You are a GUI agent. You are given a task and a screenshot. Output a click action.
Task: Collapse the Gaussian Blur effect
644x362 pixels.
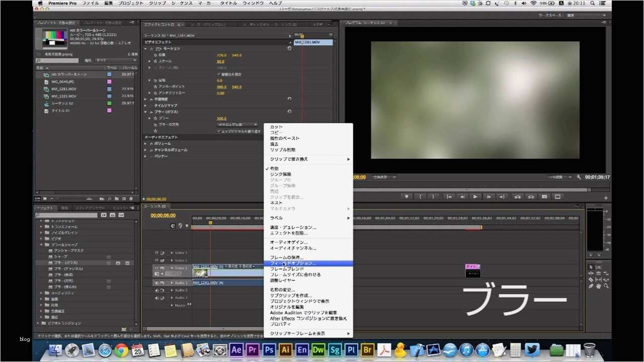point(146,112)
